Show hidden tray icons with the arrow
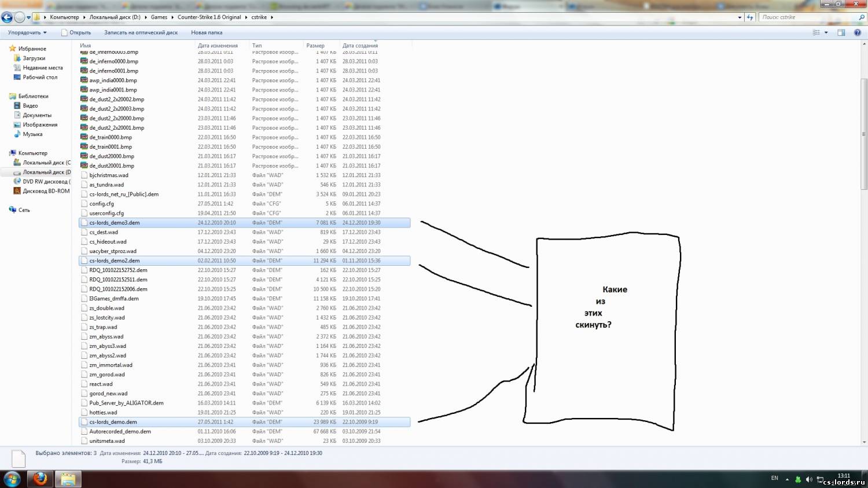The image size is (868, 488). (787, 479)
